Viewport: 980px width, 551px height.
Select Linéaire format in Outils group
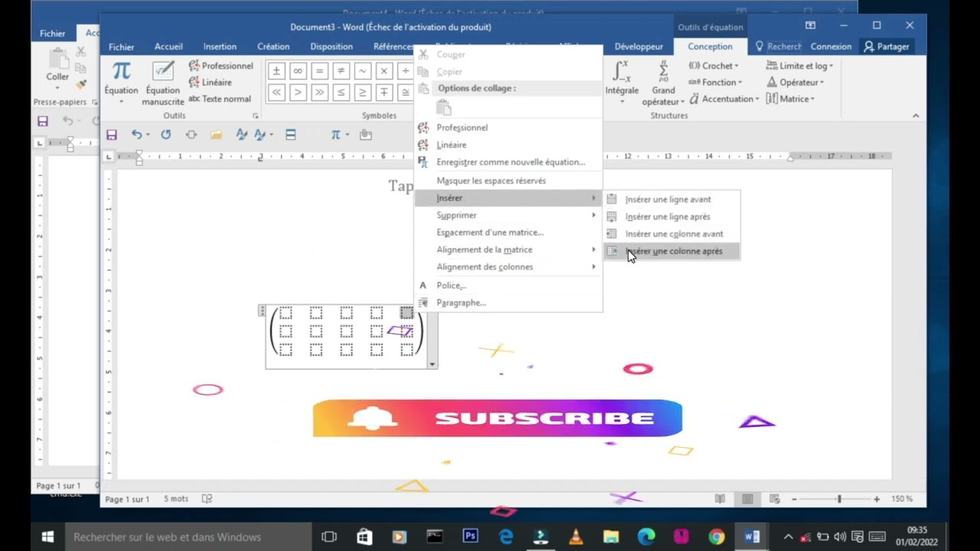(x=211, y=82)
